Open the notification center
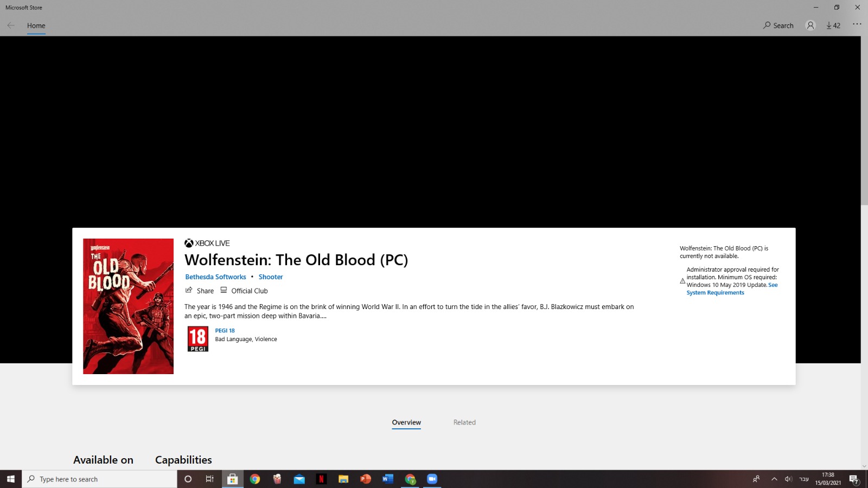This screenshot has width=868, height=488. pos(854,479)
